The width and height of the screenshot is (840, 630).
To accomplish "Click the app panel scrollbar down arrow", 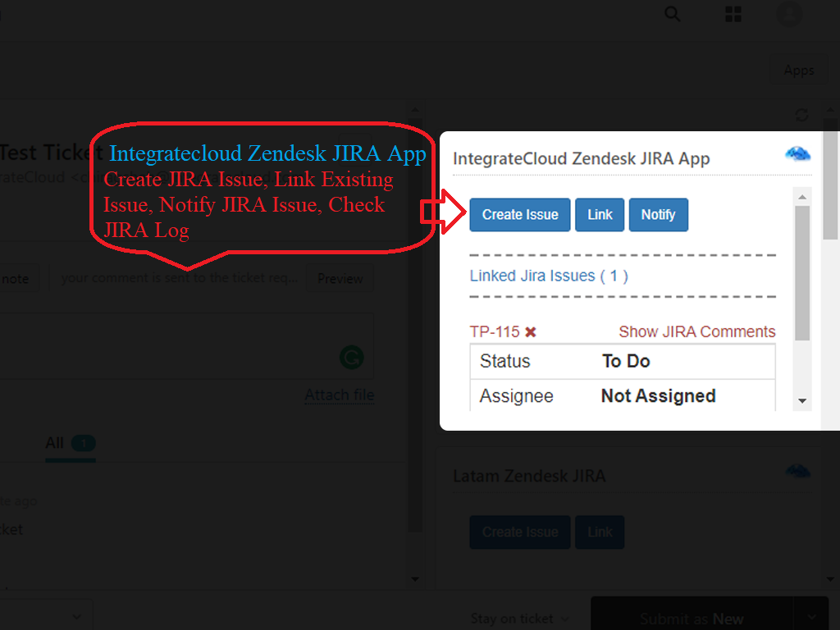I will [802, 401].
